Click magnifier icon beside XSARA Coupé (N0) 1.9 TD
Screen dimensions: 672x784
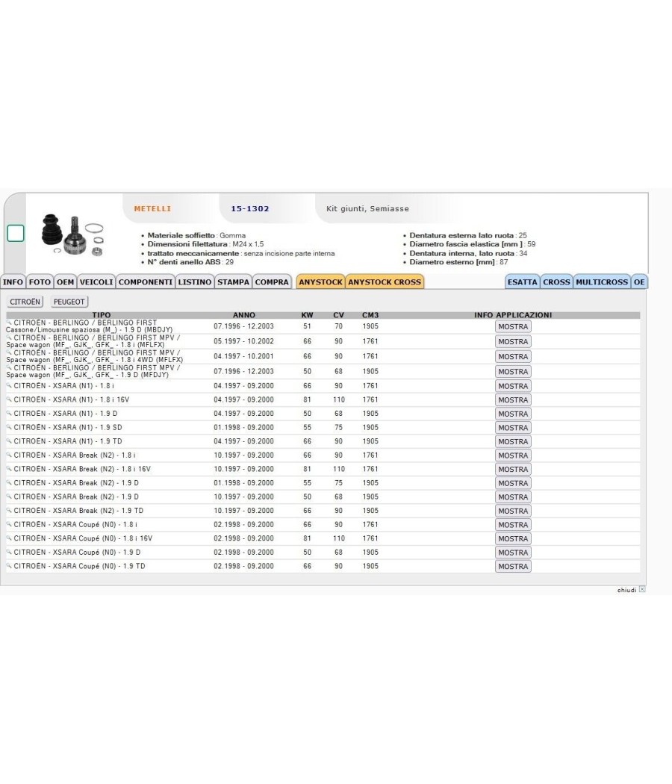(9, 565)
